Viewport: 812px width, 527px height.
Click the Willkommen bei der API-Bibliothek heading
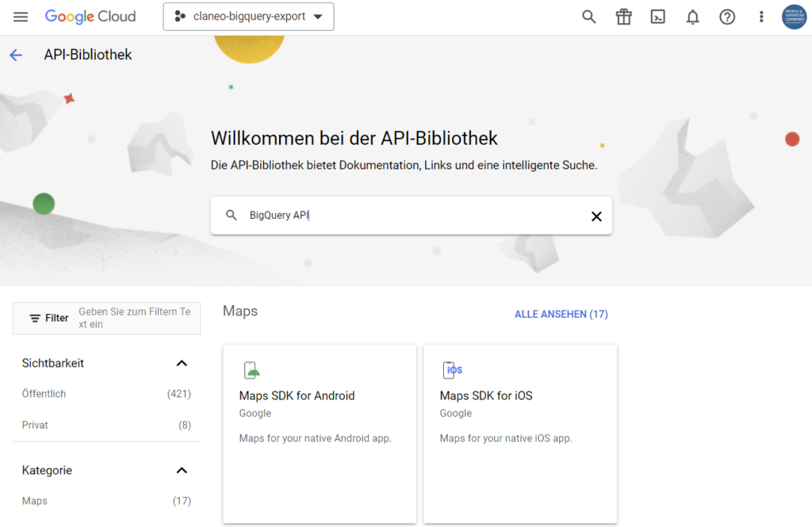354,139
